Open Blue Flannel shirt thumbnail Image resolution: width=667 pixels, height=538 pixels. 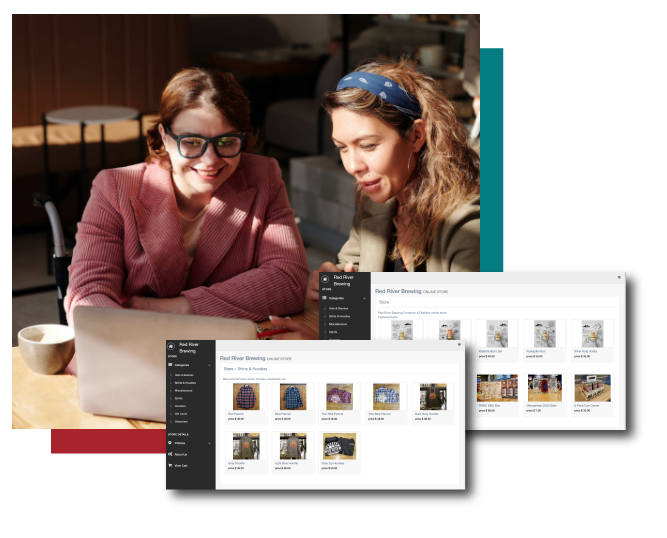293,396
